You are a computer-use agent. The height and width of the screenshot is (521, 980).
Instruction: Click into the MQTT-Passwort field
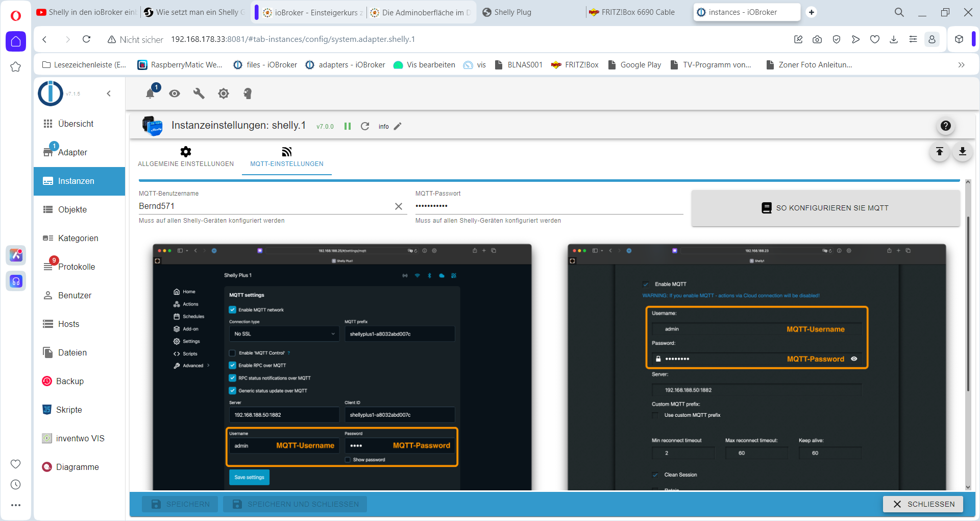click(x=549, y=206)
